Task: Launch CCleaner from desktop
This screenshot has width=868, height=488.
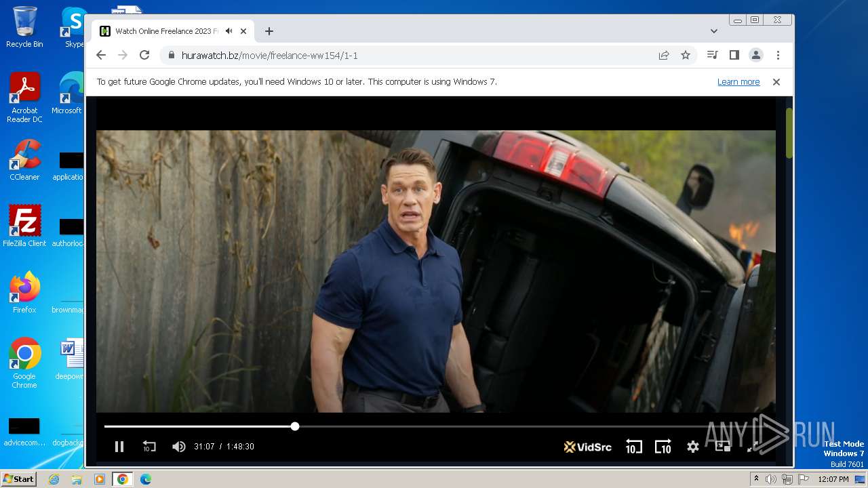Action: pos(24,160)
